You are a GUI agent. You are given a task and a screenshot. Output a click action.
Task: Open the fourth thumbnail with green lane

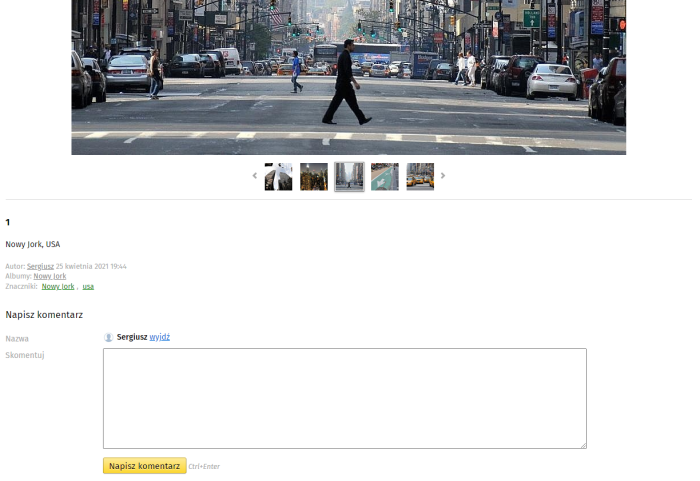(385, 177)
